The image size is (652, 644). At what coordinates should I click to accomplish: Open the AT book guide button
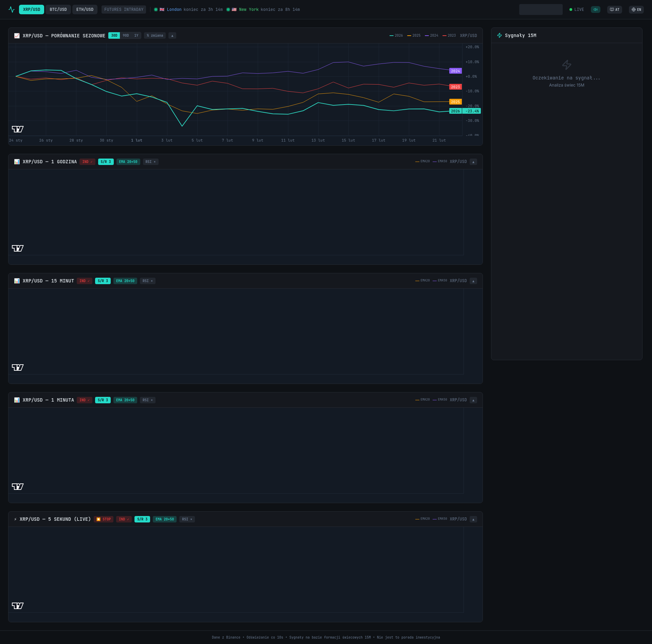(x=614, y=10)
